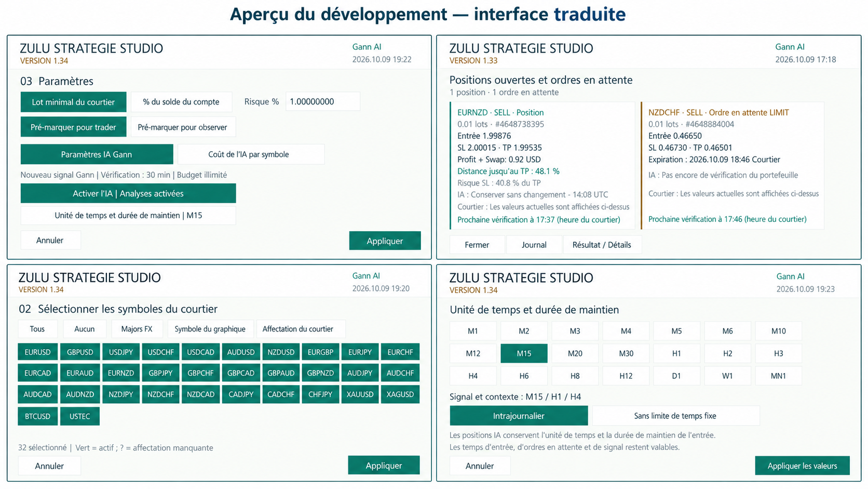The height and width of the screenshot is (489, 868).
Task: Click Appliquer les valeurs
Action: click(x=802, y=466)
